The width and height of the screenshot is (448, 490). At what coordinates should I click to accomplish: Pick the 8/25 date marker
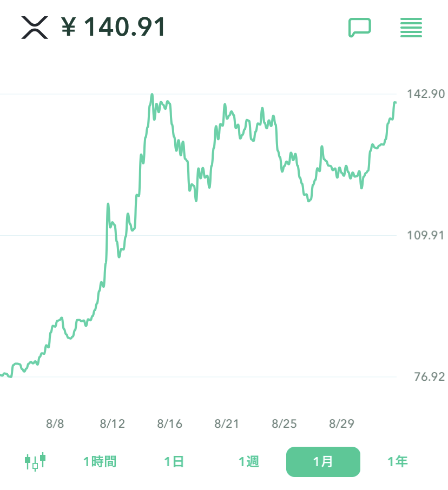click(x=284, y=423)
